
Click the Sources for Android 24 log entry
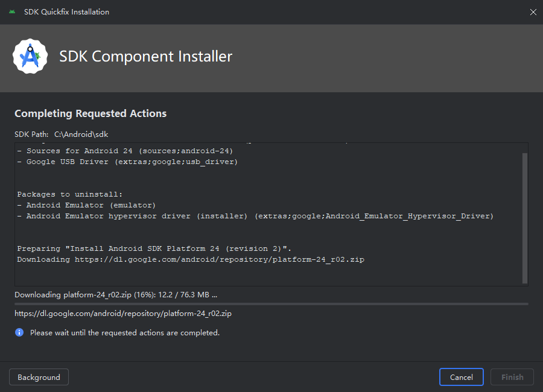coord(125,151)
